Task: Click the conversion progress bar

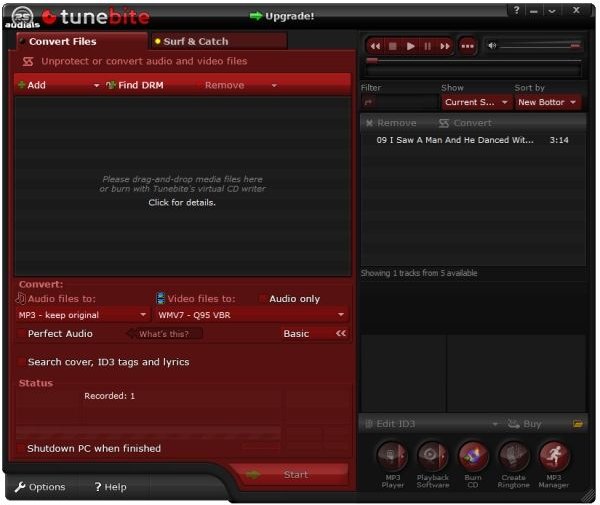Action: tap(148, 433)
